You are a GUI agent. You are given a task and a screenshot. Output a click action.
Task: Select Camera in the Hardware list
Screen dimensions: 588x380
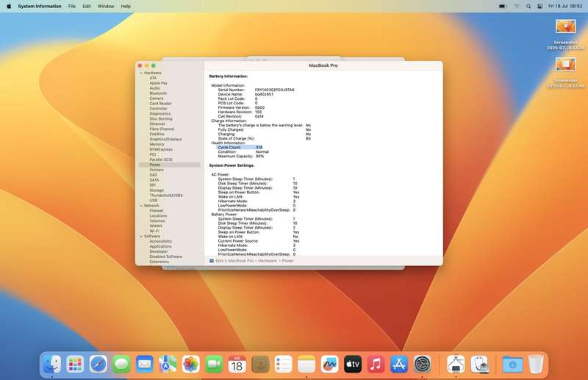click(x=157, y=98)
